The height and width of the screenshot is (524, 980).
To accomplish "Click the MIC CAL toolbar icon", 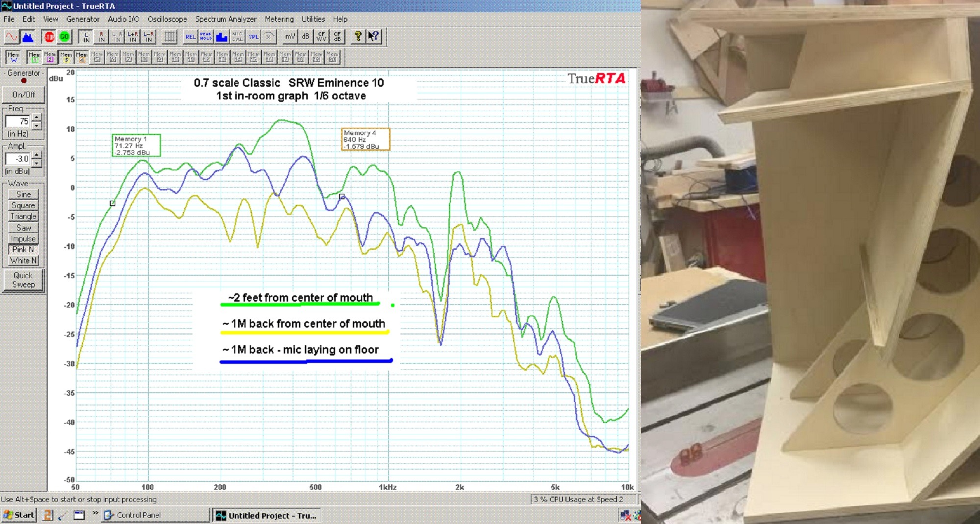I will coord(237,37).
